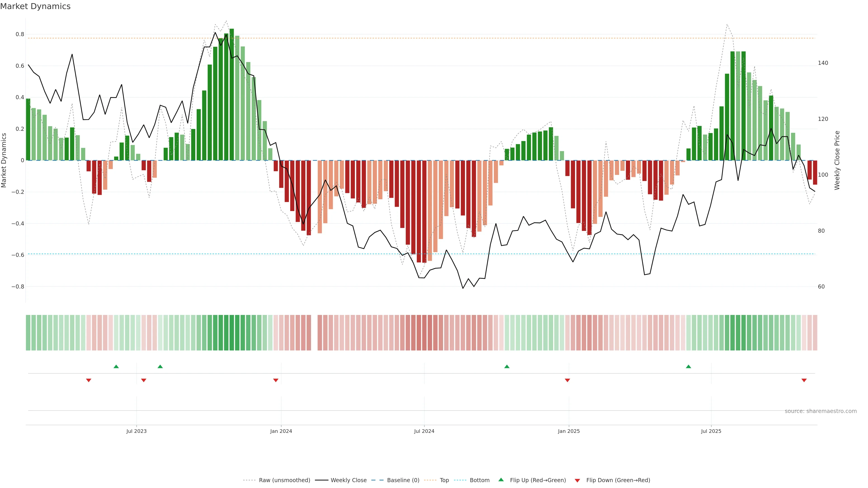The width and height of the screenshot is (868, 488).
Task: Click the green flip-up marker between Jul 2024 and Jan 2025
Action: 507,366
